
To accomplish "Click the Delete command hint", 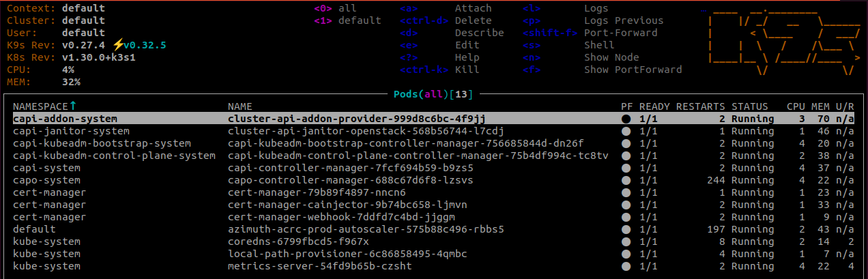I will (x=473, y=20).
